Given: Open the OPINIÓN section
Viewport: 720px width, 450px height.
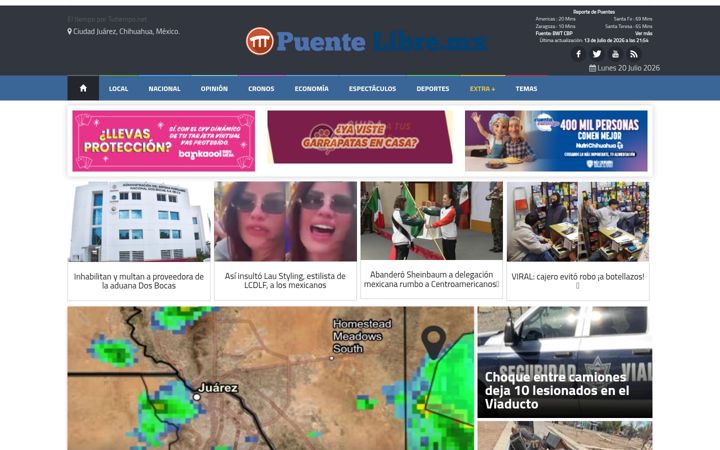Looking at the screenshot, I should tap(214, 89).
